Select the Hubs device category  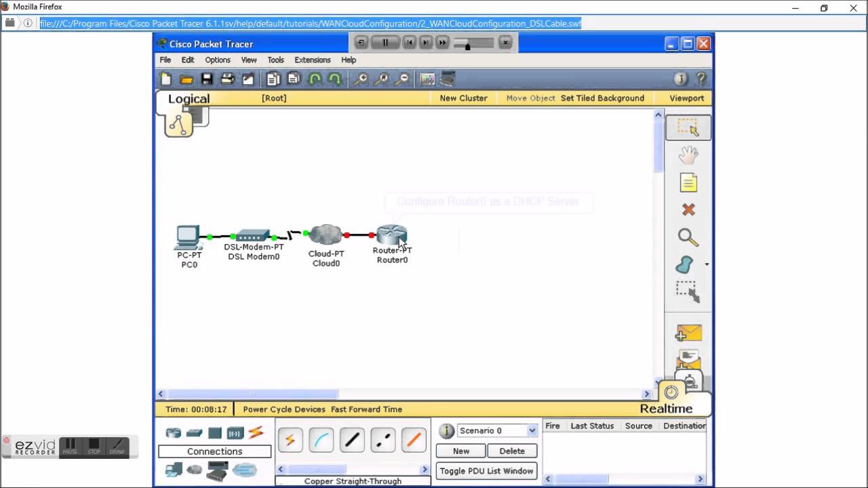[x=215, y=433]
